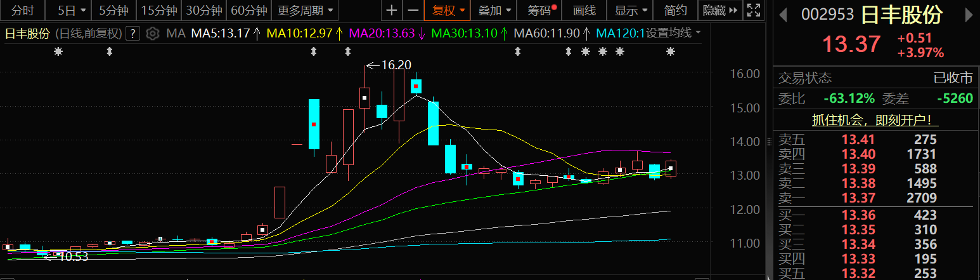The width and height of the screenshot is (980, 280).
Task: Open the 复权 adjustment dropdown
Action: tap(448, 10)
